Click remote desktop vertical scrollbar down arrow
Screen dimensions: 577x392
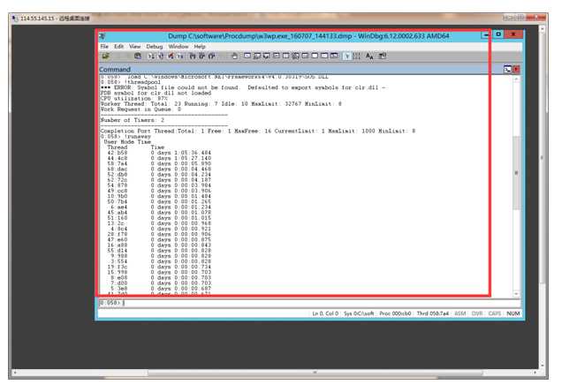[542, 366]
